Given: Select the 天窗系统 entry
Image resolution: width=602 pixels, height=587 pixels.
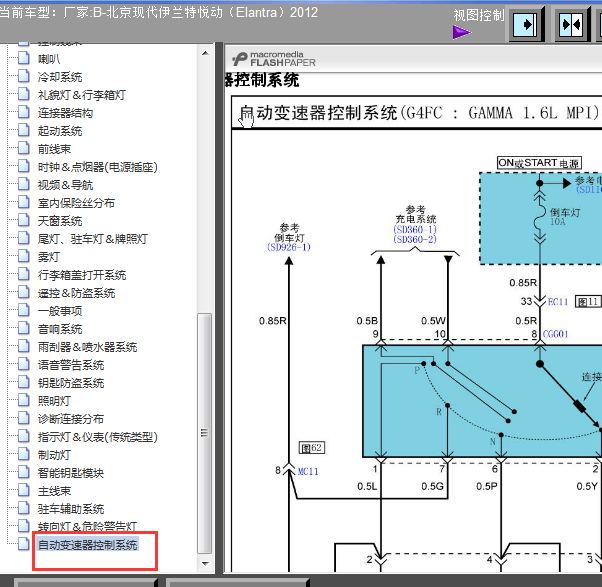Looking at the screenshot, I should click(60, 221).
